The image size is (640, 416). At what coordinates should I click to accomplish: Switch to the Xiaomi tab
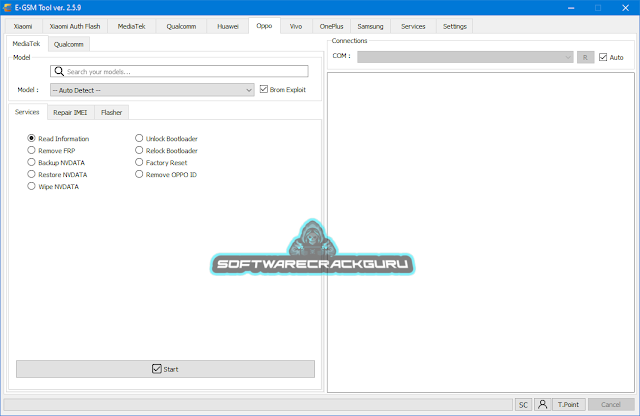pos(23,26)
